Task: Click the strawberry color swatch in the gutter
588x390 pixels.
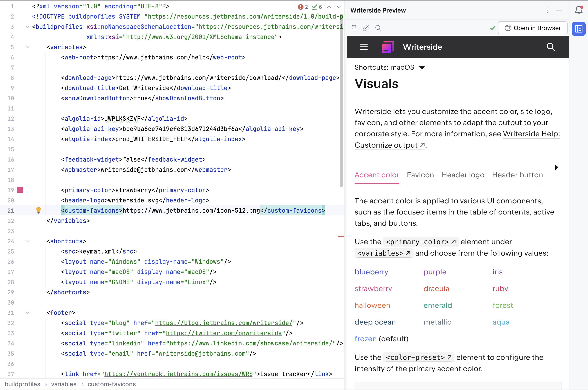Action: [20, 190]
